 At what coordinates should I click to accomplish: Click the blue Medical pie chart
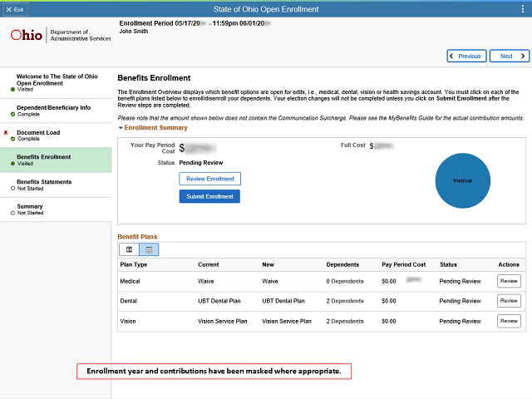click(463, 180)
